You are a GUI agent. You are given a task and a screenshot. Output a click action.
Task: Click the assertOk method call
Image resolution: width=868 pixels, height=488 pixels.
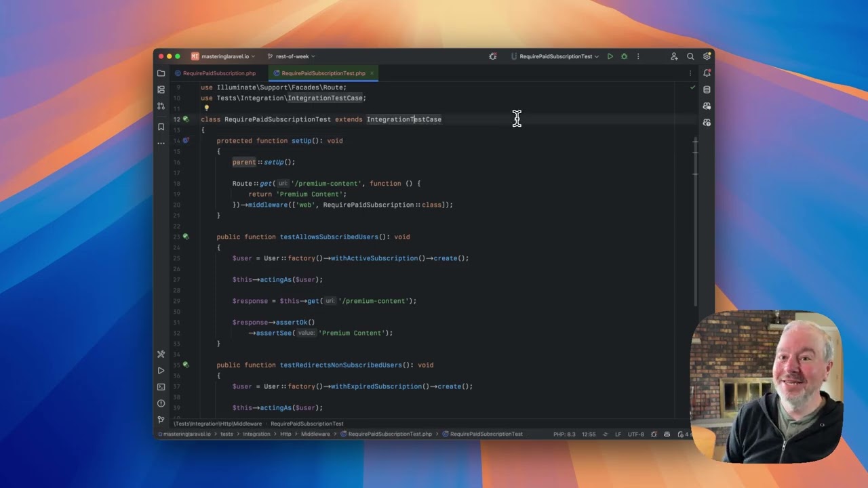291,322
